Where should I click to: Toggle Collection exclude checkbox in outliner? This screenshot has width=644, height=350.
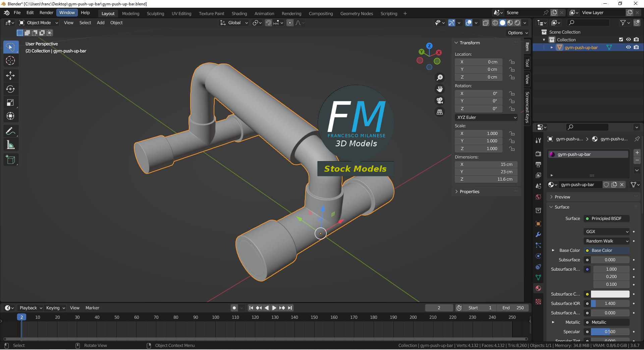[621, 40]
